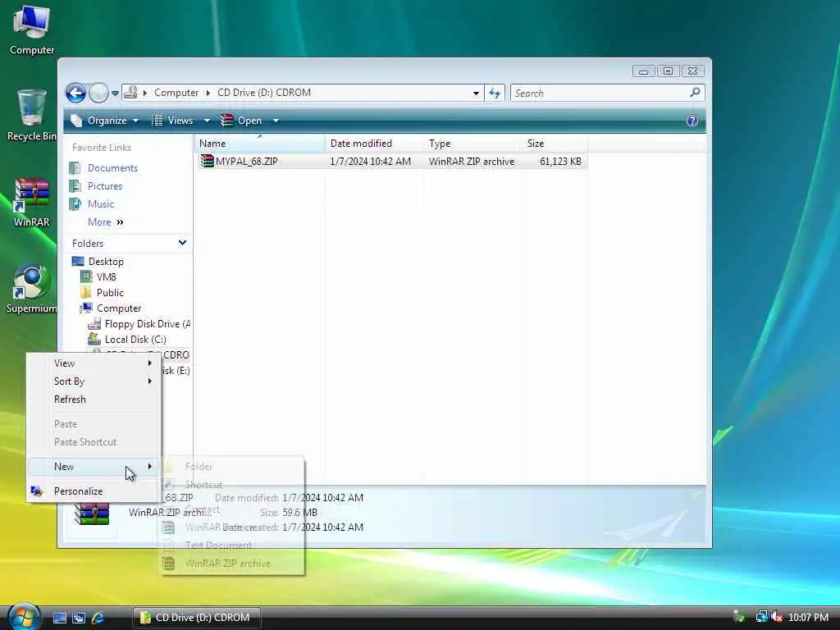Click the 61,123 KB size cell
Image resolution: width=840 pixels, height=630 pixels.
click(560, 162)
